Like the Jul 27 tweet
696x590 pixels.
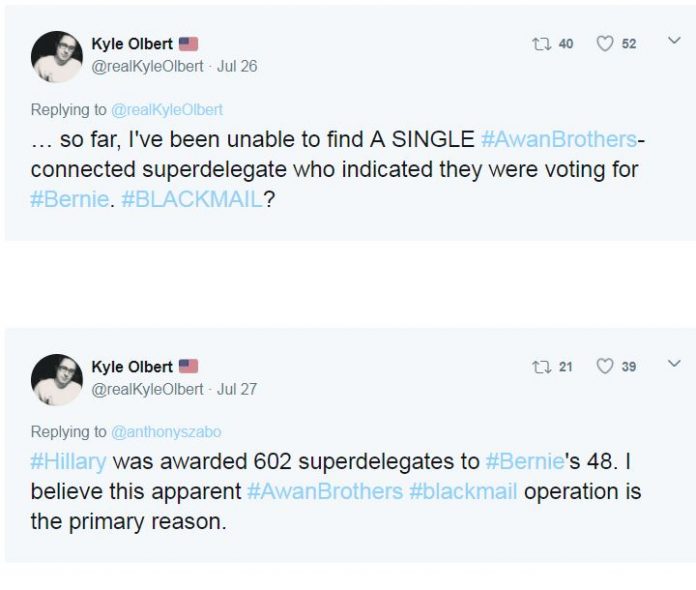click(604, 366)
